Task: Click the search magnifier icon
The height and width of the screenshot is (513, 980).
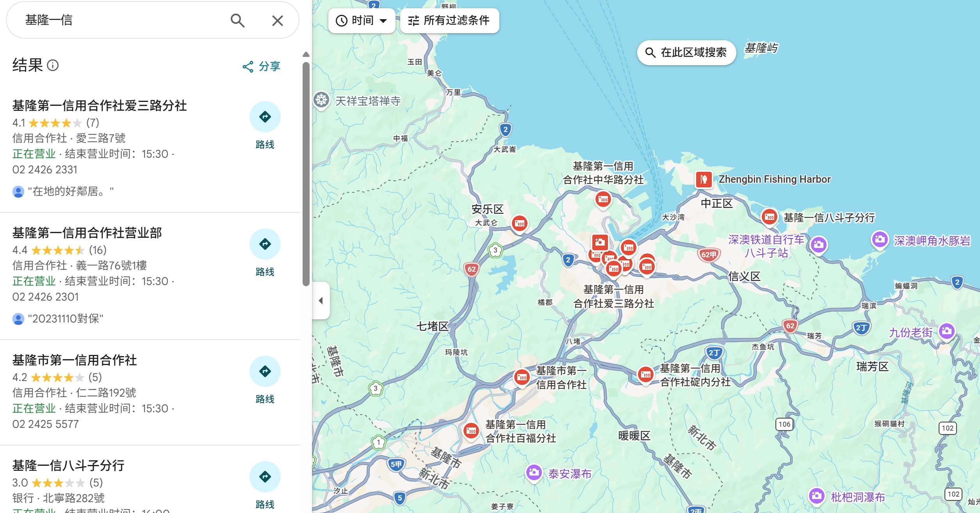Action: [237, 20]
